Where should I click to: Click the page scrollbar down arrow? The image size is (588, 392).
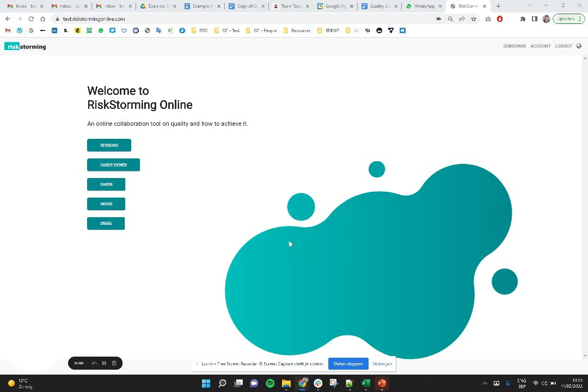tap(585, 356)
